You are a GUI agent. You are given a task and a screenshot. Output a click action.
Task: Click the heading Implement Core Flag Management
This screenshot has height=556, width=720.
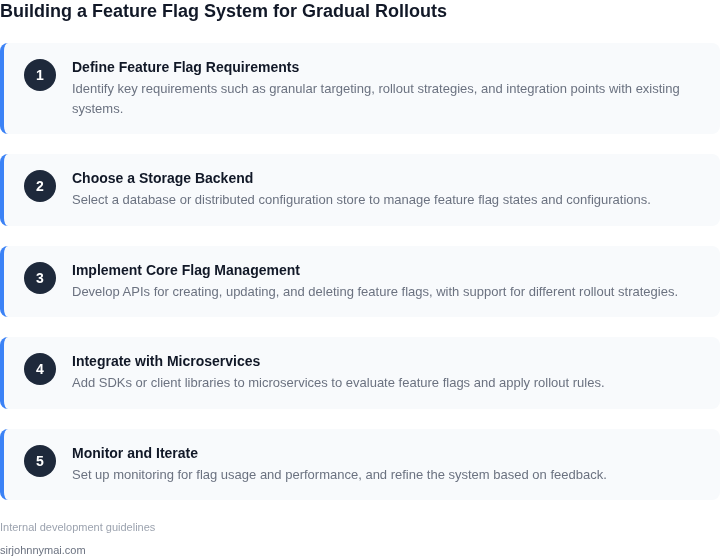pyautogui.click(x=186, y=270)
